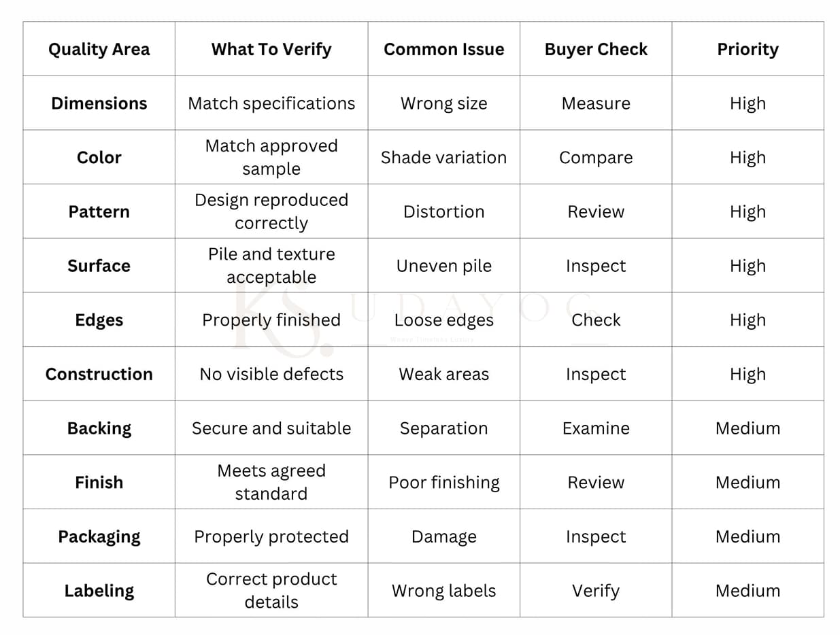
Task: Click the Priority column header
Action: coord(747,49)
